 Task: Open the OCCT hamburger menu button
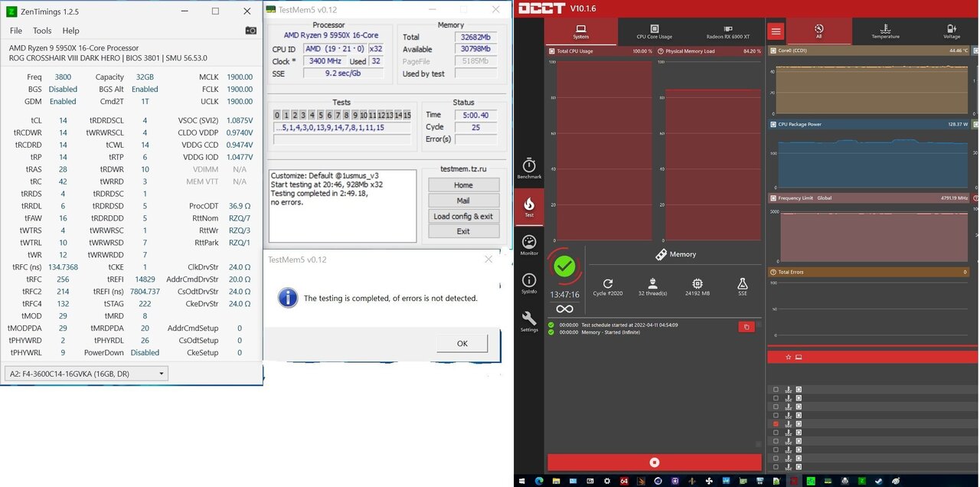pos(776,31)
